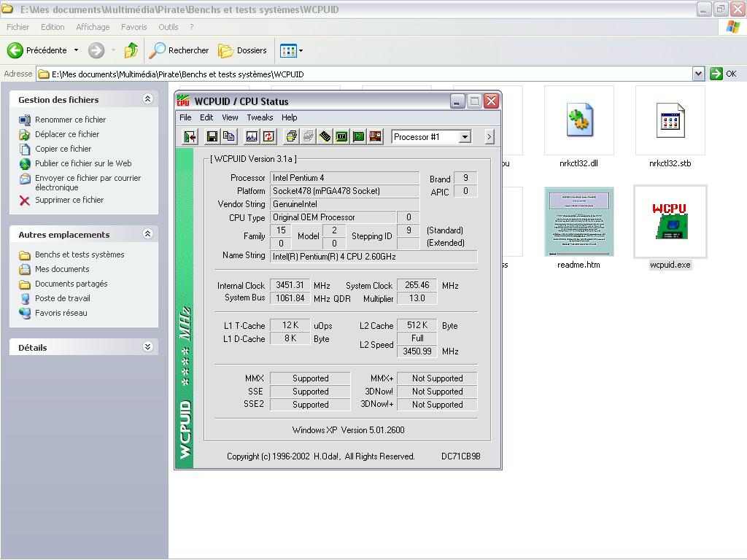Open Mes documents link
This screenshot has width=747, height=560.
pos(62,269)
